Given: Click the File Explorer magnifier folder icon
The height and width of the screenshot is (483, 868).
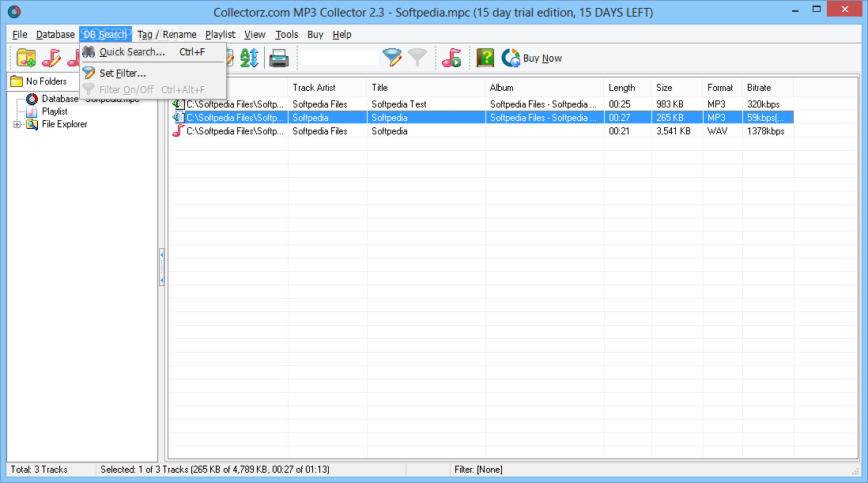Looking at the screenshot, I should (x=32, y=124).
